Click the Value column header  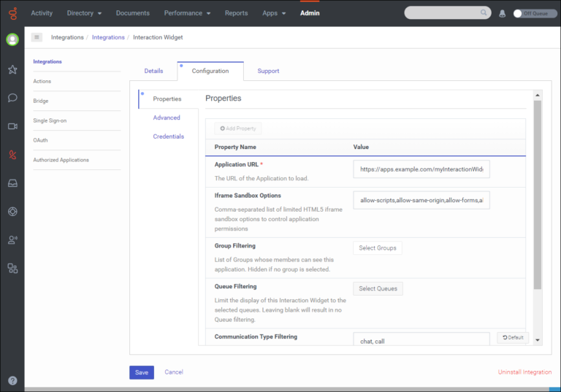point(361,147)
